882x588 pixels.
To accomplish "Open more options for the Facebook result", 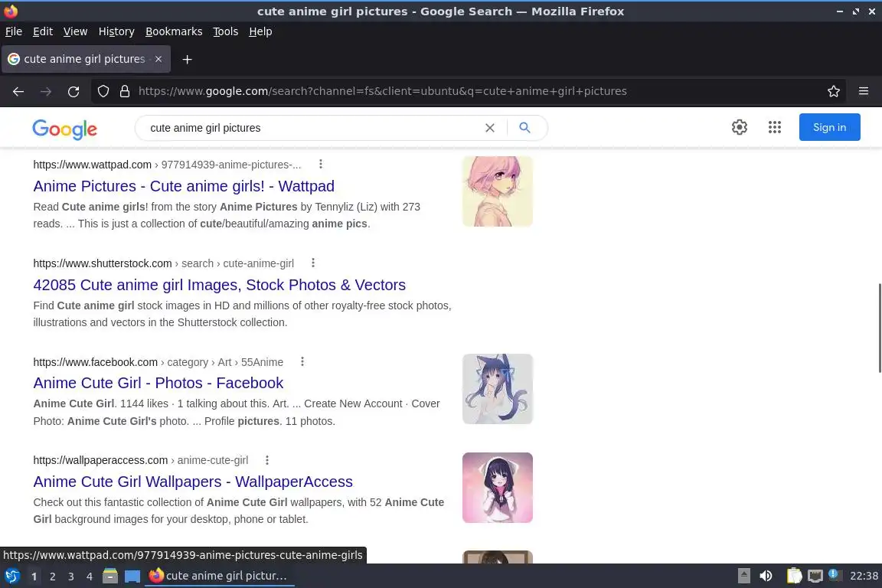I will point(302,361).
